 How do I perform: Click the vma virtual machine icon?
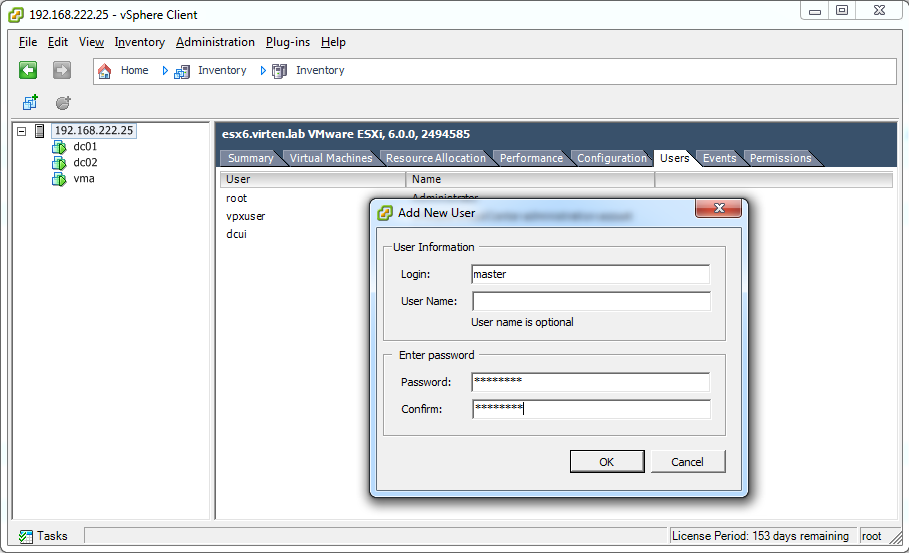tap(59, 179)
